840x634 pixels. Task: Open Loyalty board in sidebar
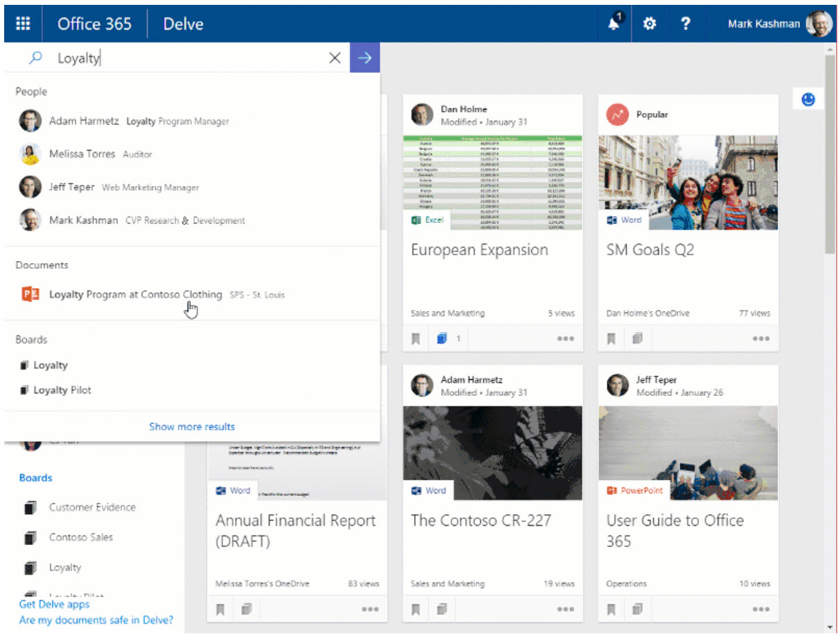pyautogui.click(x=65, y=567)
